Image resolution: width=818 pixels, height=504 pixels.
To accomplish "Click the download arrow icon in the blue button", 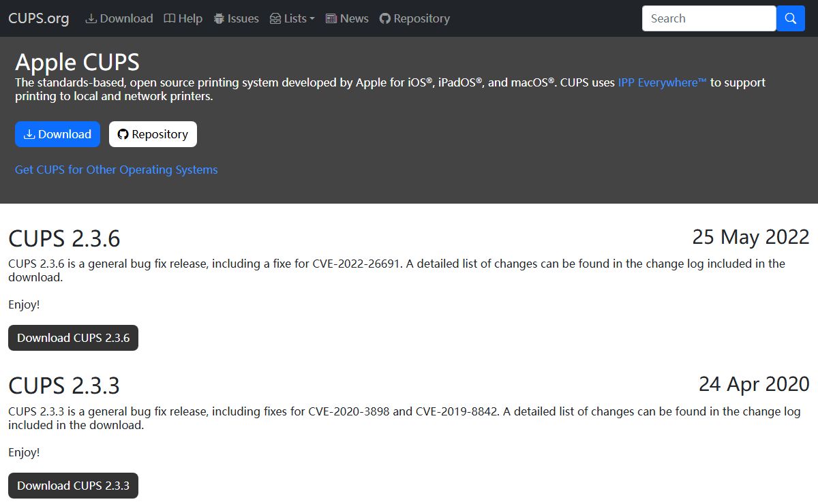I will (x=29, y=134).
